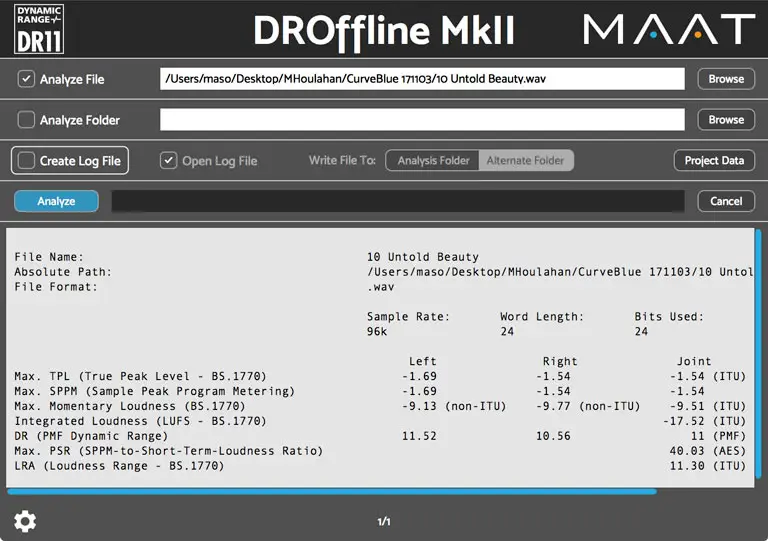Image resolution: width=768 pixels, height=541 pixels.
Task: Click the Integrated Loudness '-17.52' value
Action: (684, 421)
